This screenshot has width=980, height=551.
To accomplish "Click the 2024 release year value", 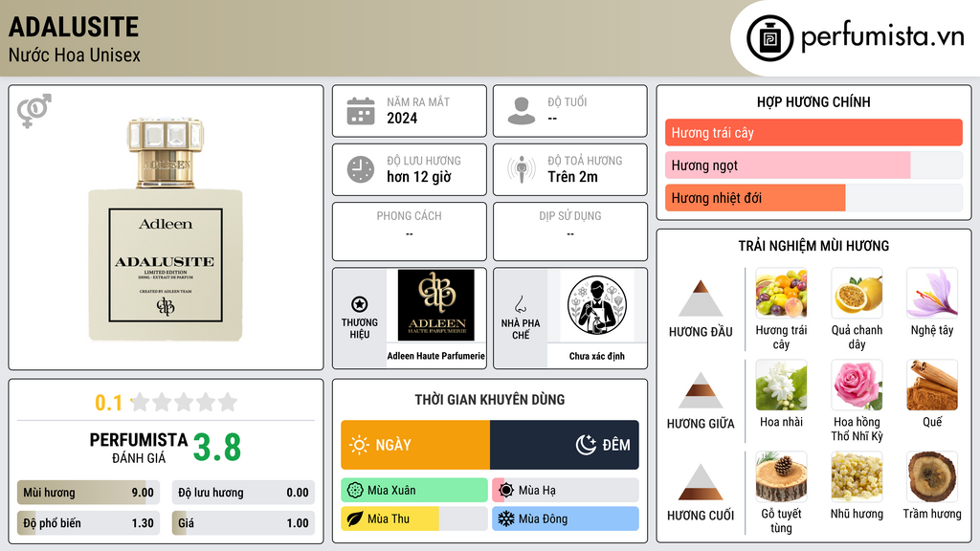I will coord(402,118).
